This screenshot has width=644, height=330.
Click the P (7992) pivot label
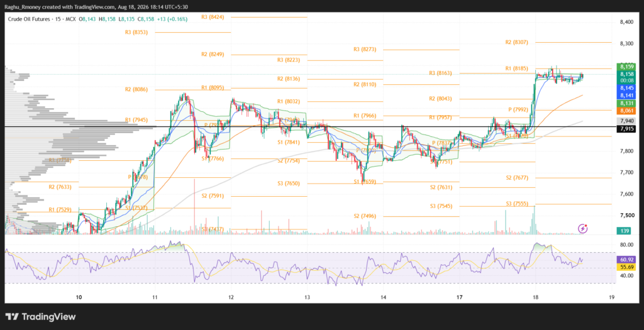[518, 109]
